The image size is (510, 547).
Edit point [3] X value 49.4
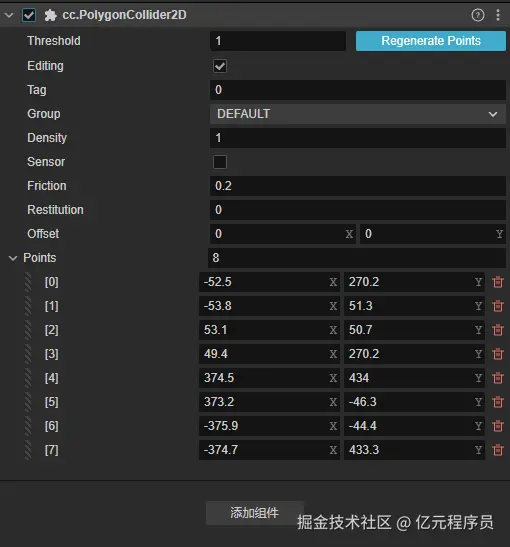(x=269, y=354)
